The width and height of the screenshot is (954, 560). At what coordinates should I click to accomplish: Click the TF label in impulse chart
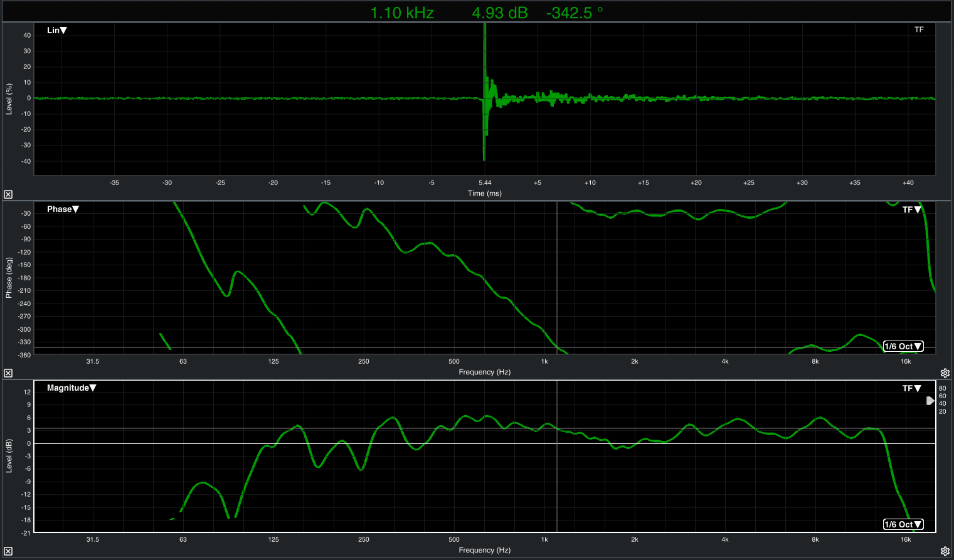919,29
